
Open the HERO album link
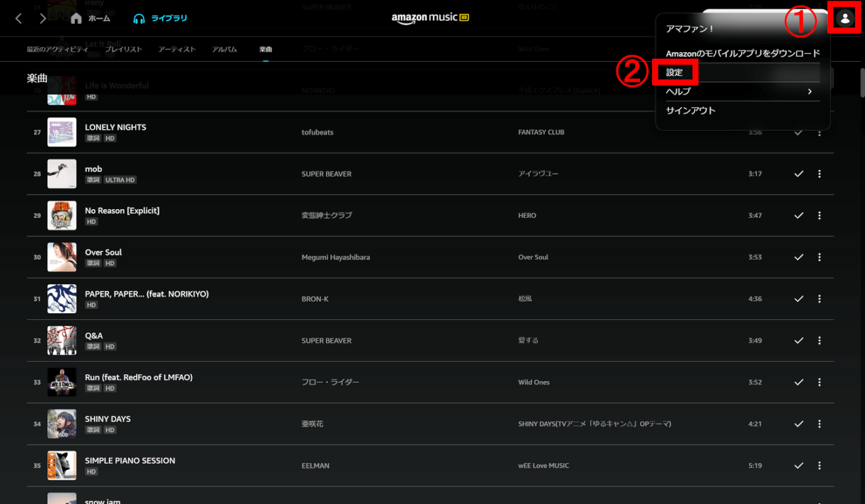pos(527,215)
